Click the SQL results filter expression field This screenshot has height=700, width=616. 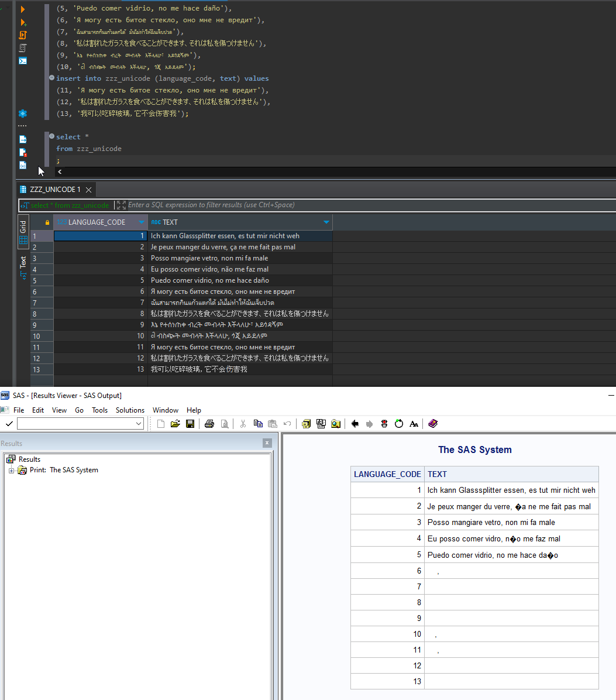pyautogui.click(x=292, y=205)
